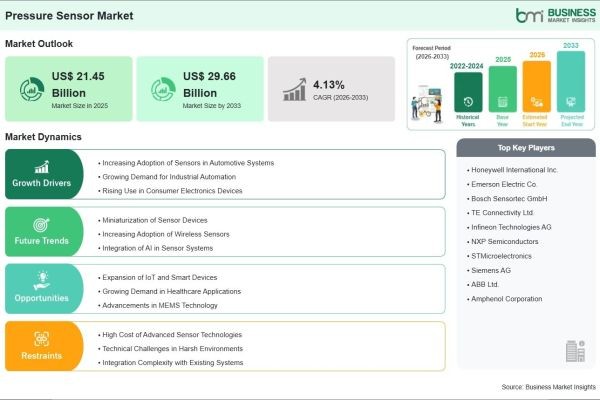
Task: Click Forecast Period (2026-2033) label
Action: coord(432,52)
